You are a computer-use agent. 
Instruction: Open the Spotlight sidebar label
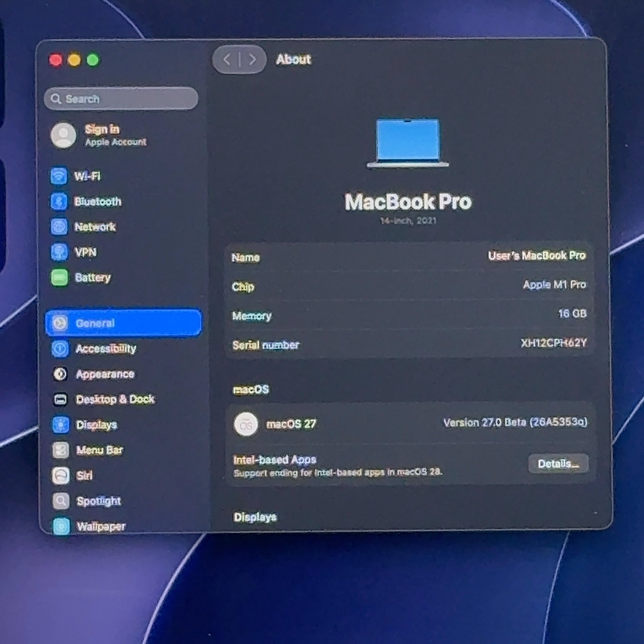tap(99, 501)
